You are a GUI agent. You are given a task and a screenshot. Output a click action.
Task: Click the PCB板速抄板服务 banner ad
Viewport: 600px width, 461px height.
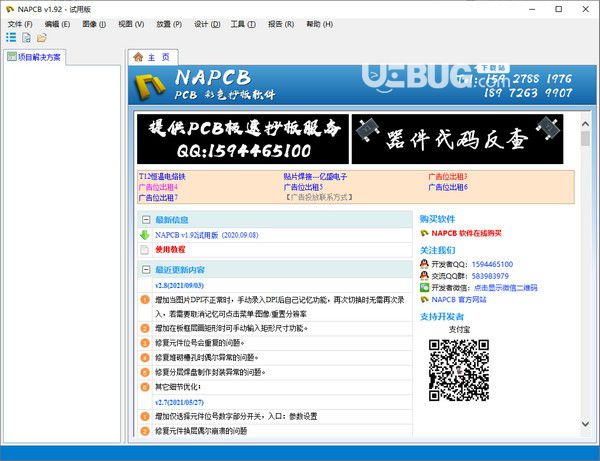point(243,139)
